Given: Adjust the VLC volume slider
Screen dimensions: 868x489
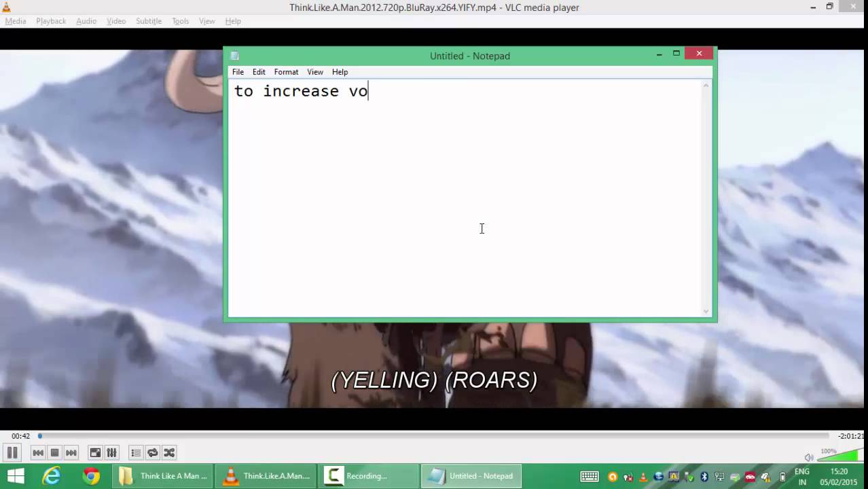Looking at the screenshot, I should coord(841,455).
